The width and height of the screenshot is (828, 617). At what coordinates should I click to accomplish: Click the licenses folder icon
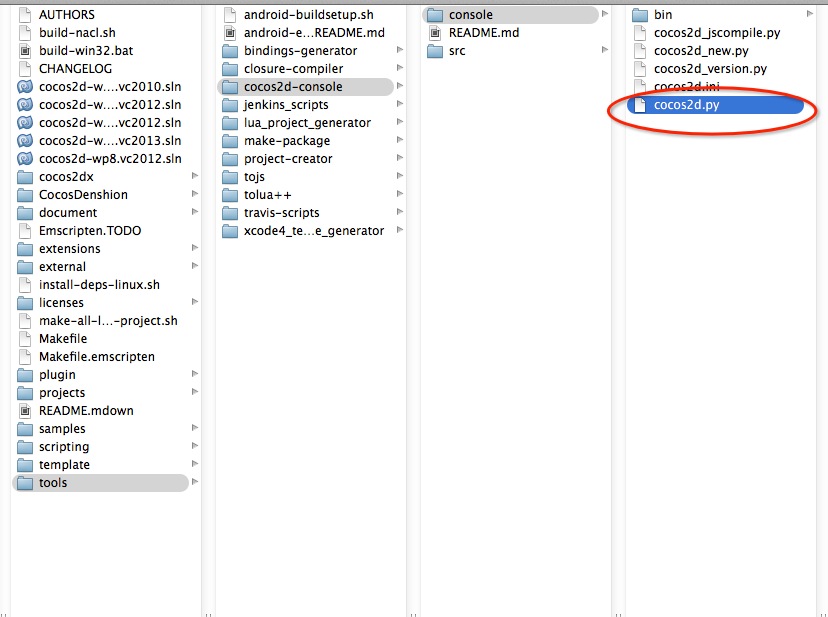tap(25, 303)
